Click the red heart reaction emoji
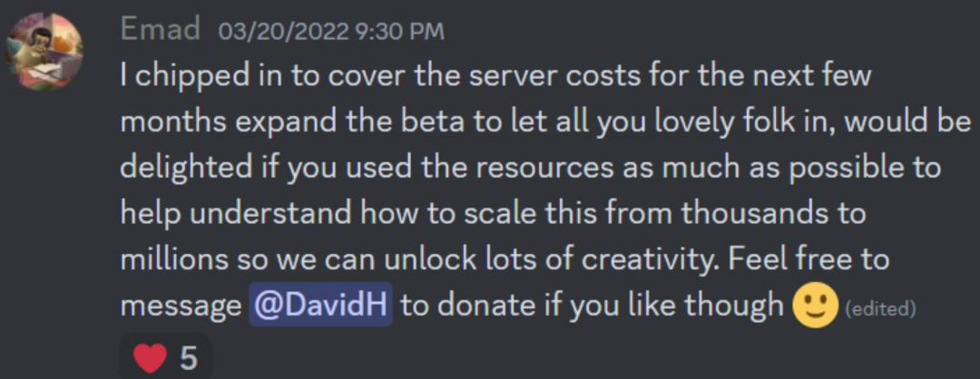 point(151,358)
